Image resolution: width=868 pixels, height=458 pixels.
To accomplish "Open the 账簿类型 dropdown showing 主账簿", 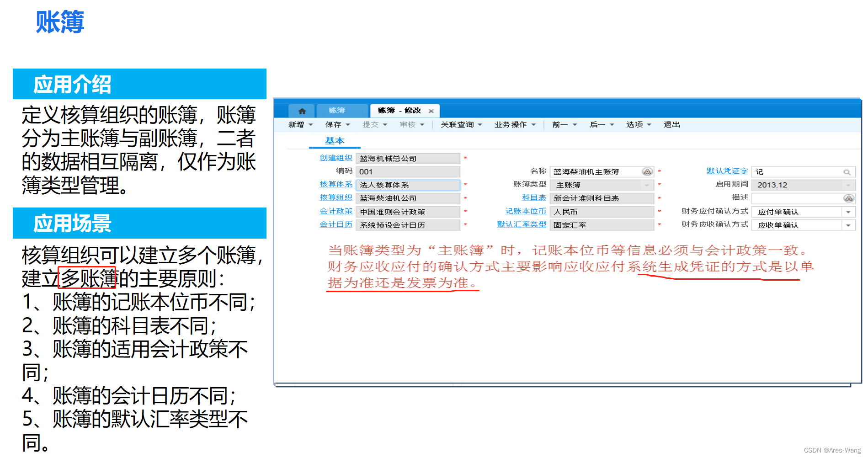I will pyautogui.click(x=646, y=185).
